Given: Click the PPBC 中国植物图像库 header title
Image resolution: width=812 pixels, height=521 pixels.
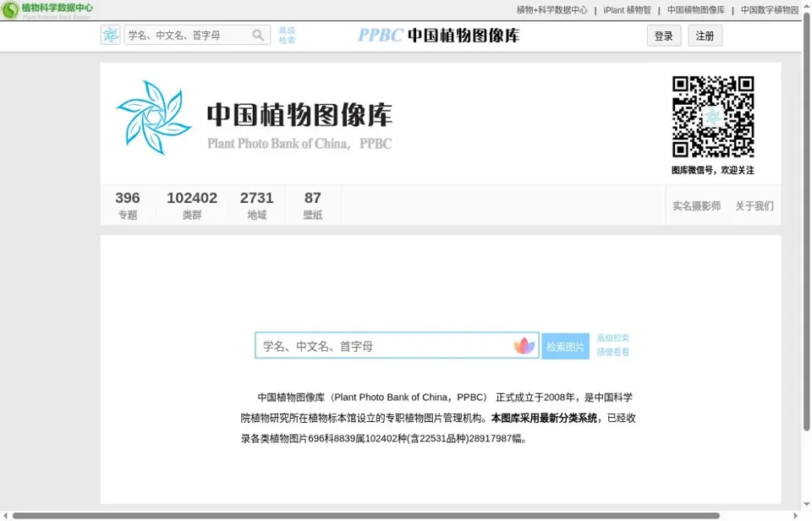Looking at the screenshot, I should pyautogui.click(x=439, y=36).
